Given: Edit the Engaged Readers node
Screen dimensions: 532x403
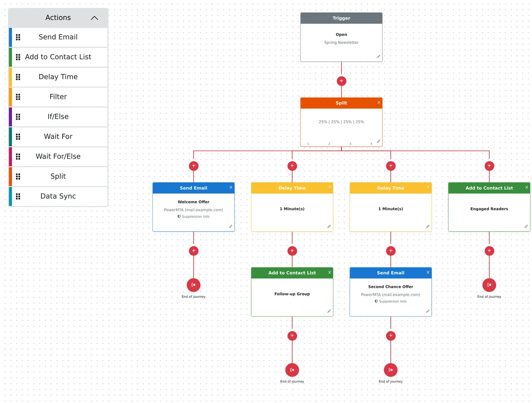Looking at the screenshot, I should point(526,227).
